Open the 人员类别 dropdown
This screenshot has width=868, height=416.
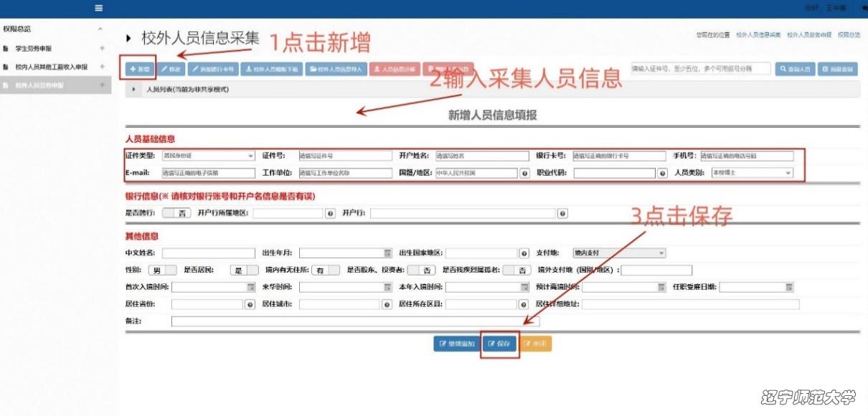[x=751, y=173]
